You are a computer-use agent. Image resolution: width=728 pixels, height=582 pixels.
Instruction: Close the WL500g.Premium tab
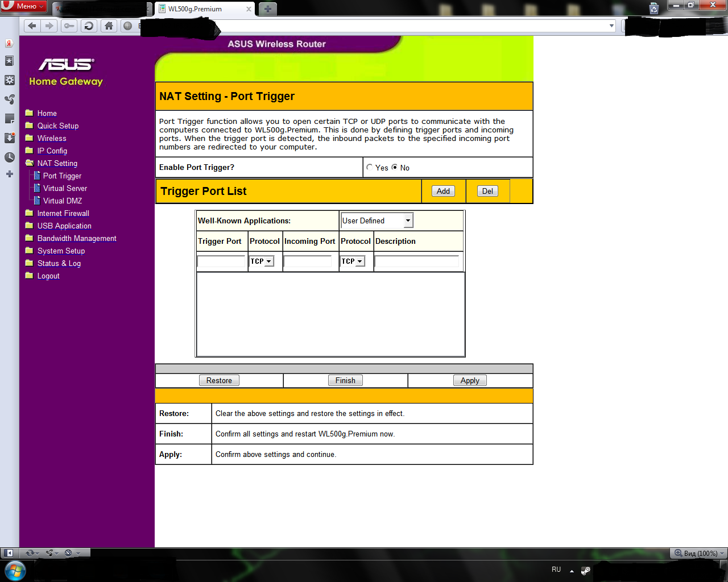tap(249, 9)
